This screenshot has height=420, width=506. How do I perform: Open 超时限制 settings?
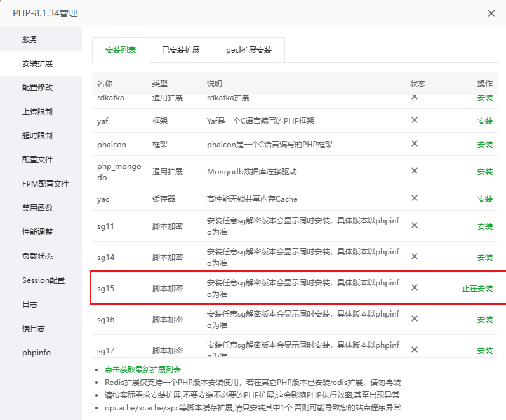pyautogui.click(x=41, y=136)
